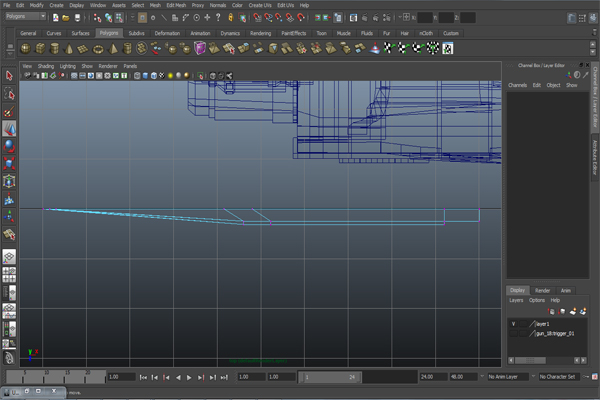Activate the Sculpt Geometry tool shelf icon

(x=375, y=49)
